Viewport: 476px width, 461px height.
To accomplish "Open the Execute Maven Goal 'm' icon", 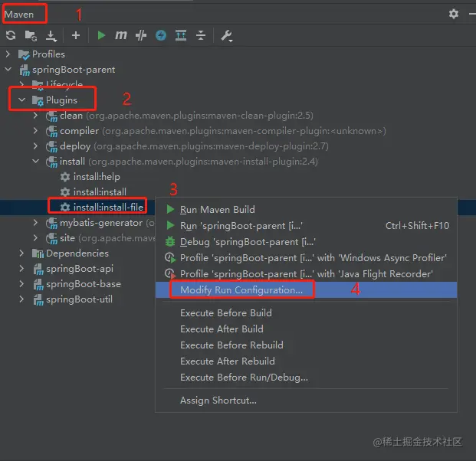I will coord(121,35).
